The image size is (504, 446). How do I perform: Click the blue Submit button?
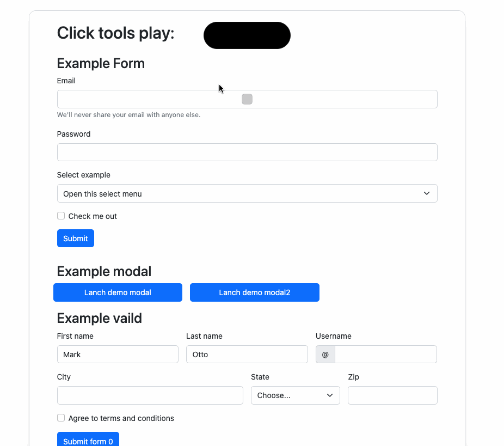click(x=75, y=238)
